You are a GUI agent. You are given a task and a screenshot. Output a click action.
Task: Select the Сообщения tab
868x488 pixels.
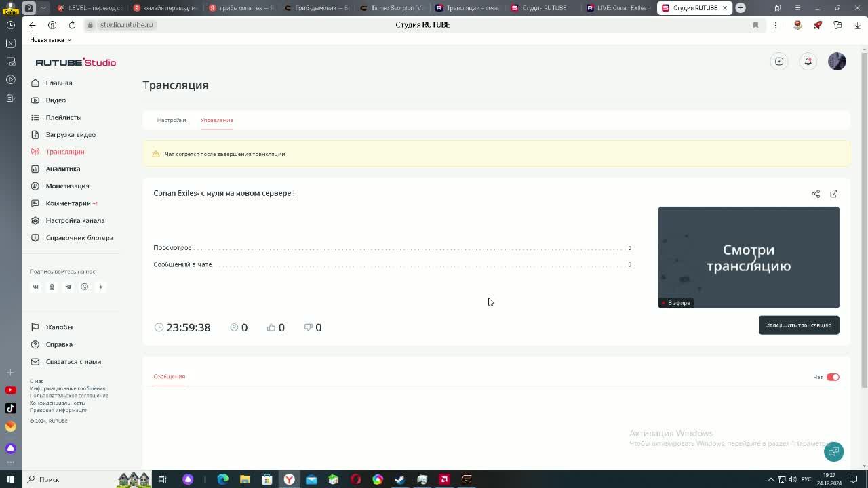pyautogui.click(x=169, y=376)
